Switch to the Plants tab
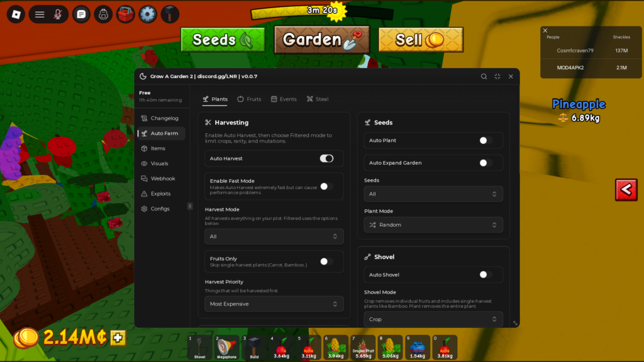This screenshot has height=362, width=644. point(215,99)
